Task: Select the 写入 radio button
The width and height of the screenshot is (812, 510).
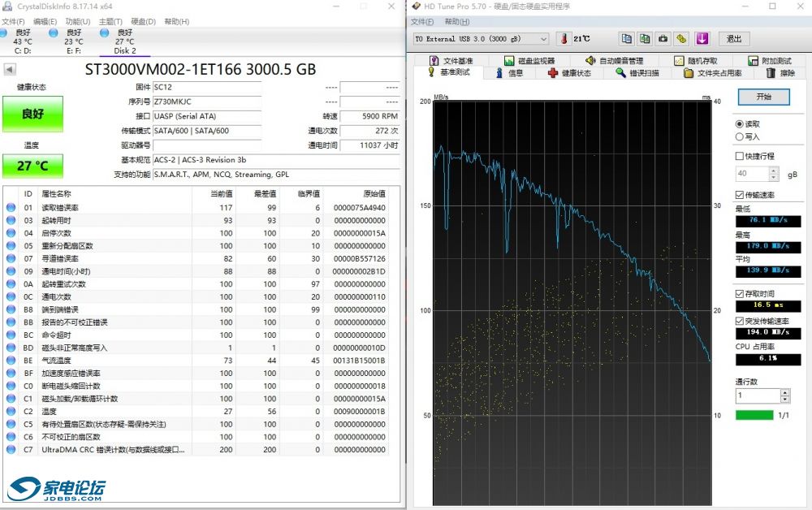Action: tap(740, 136)
